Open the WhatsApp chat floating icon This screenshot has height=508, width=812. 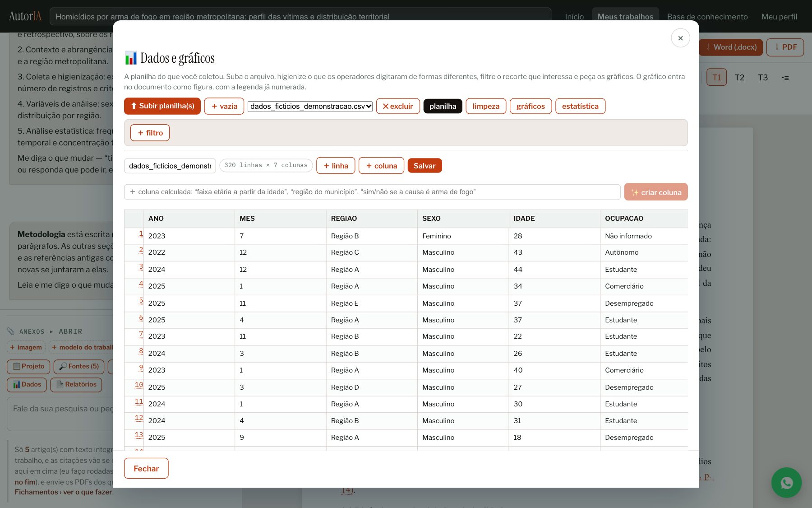tap(786, 483)
